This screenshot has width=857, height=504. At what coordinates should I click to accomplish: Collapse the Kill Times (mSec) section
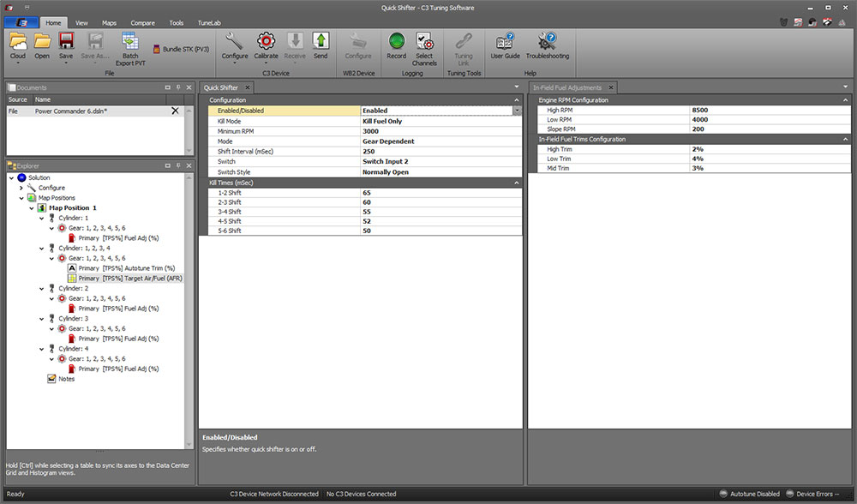pos(516,182)
